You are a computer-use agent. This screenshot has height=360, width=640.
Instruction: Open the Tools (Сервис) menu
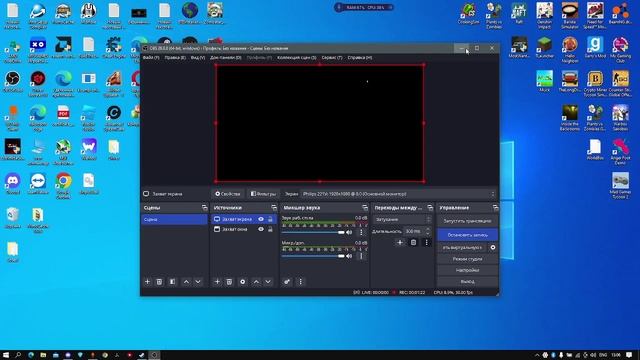coord(332,58)
